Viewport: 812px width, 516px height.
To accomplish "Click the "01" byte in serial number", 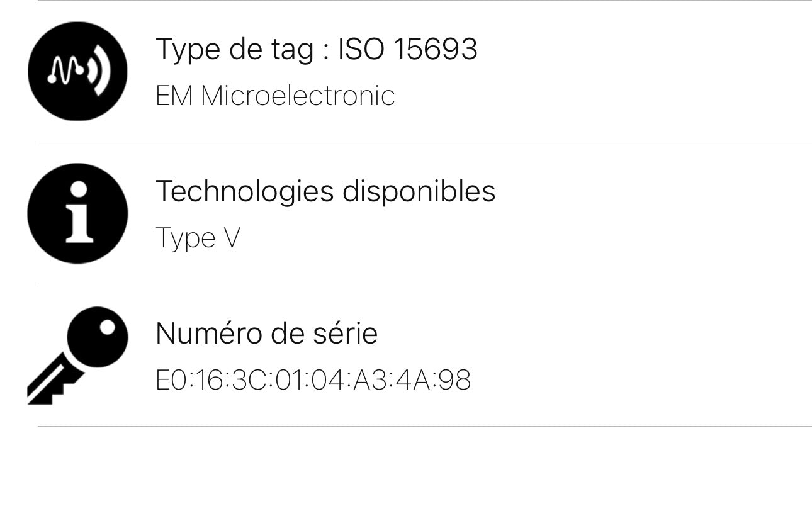I will point(289,381).
